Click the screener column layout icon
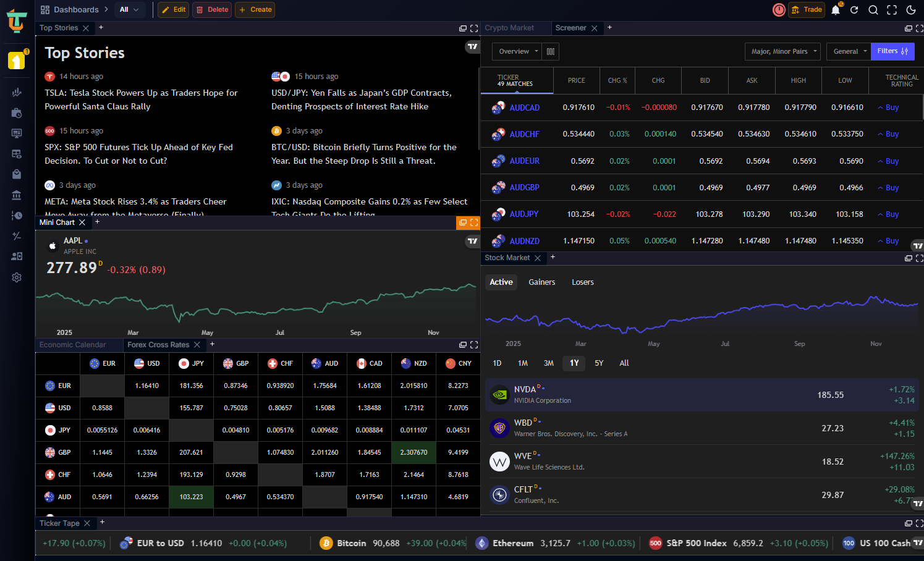 551,51
